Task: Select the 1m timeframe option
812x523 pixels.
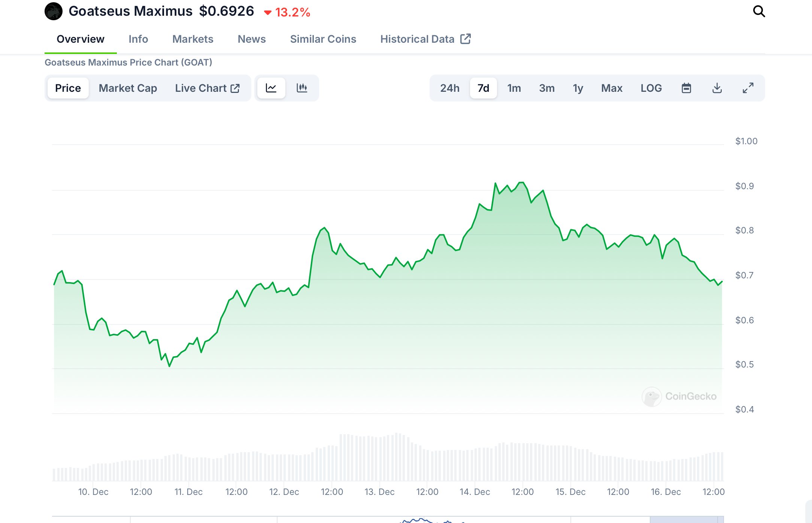Action: pos(514,88)
